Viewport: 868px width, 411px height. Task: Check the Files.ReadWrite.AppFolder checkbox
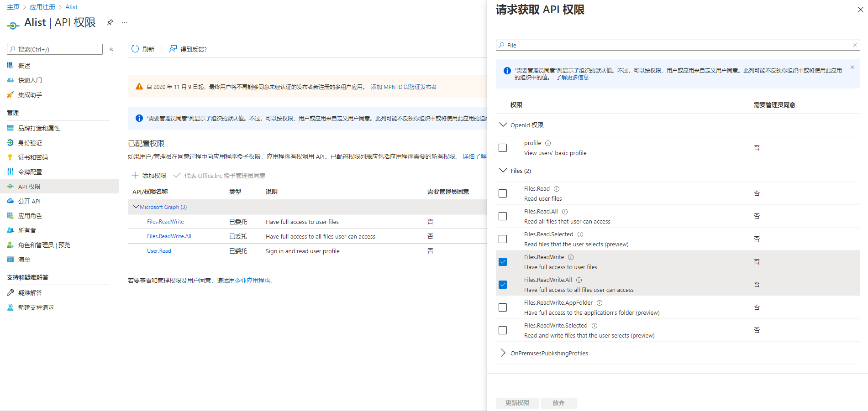pos(503,307)
